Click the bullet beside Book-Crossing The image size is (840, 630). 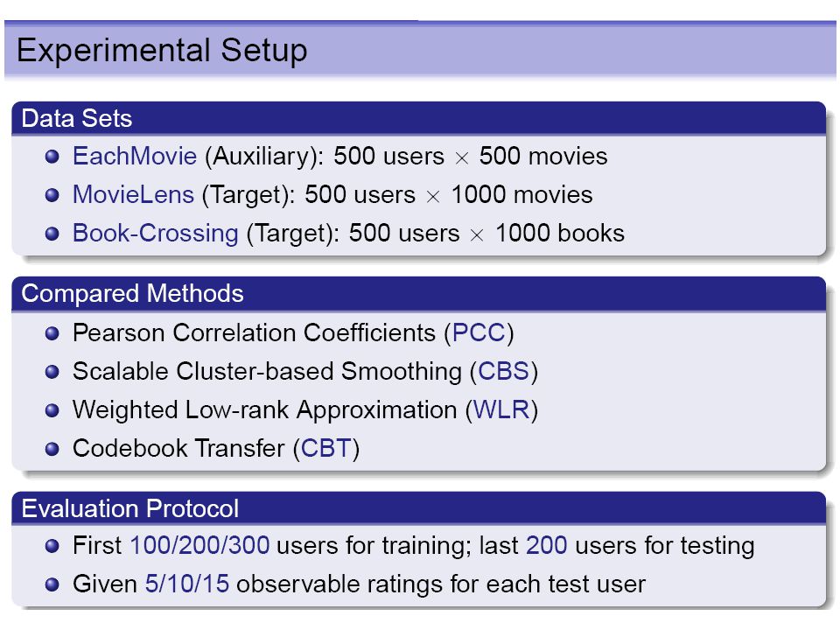[x=52, y=234]
